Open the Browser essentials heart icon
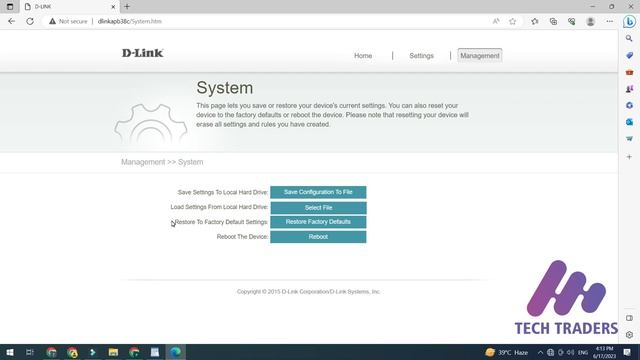This screenshot has width=640, height=360. pyautogui.click(x=571, y=21)
